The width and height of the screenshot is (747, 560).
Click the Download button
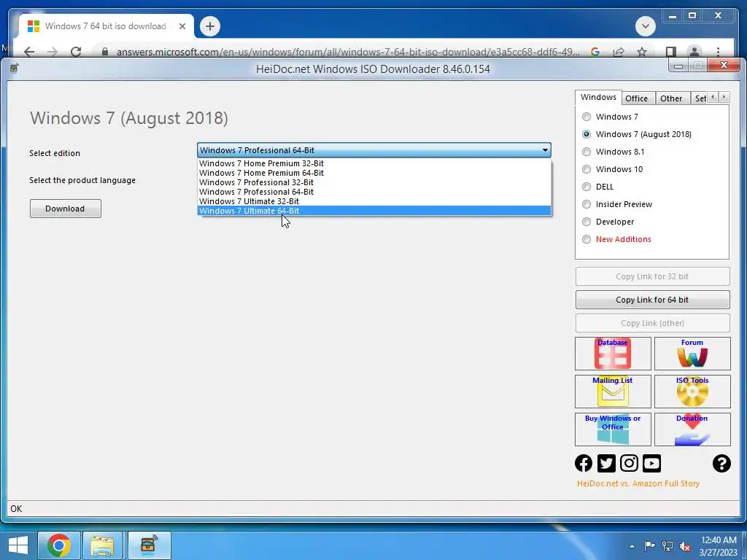tap(65, 209)
